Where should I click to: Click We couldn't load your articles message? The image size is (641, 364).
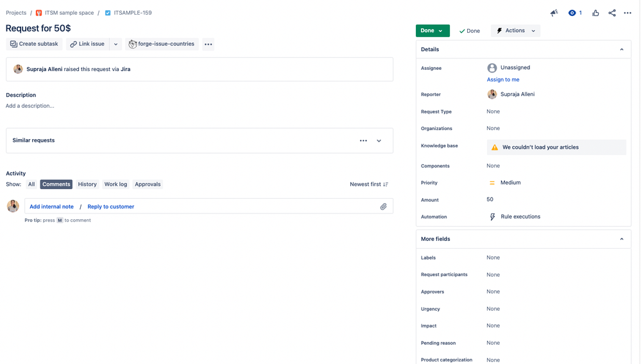(540, 147)
